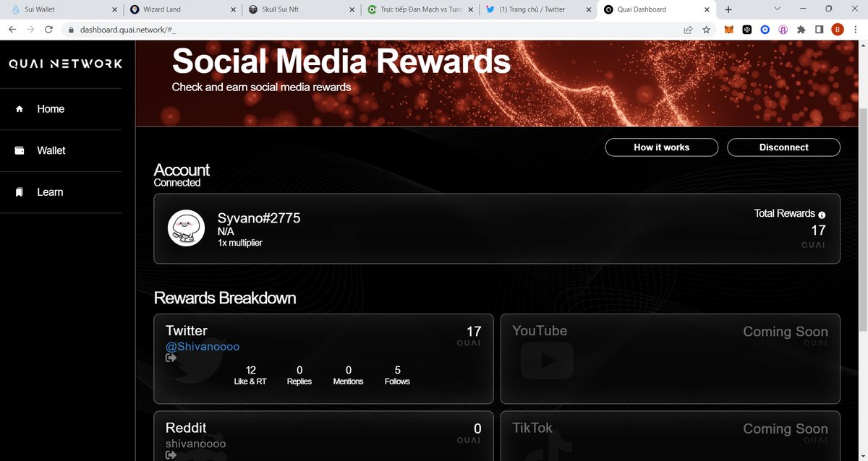The image size is (868, 461).
Task: Open the @Shivanoooo Twitter handle link
Action: pos(203,347)
